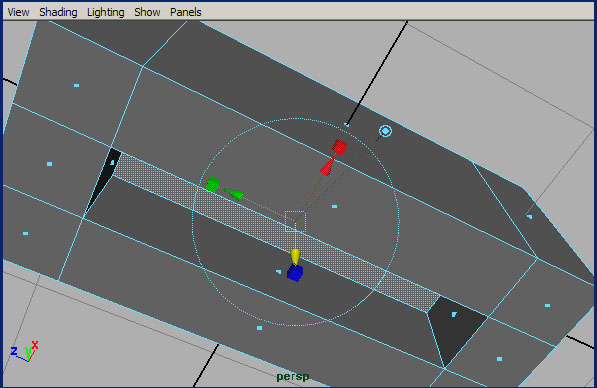597x388 pixels.
Task: Click the persp camera name label
Action: coord(292,377)
